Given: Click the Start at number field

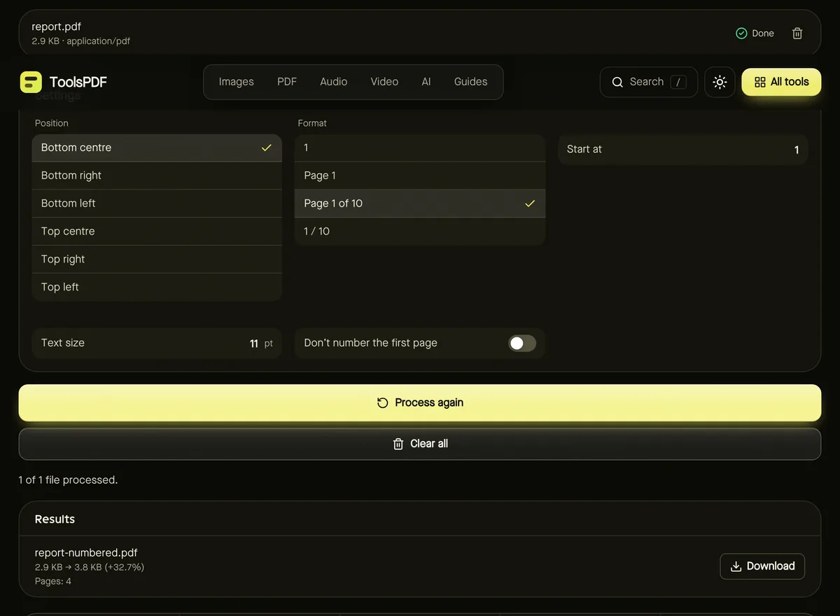Looking at the screenshot, I should [x=683, y=150].
